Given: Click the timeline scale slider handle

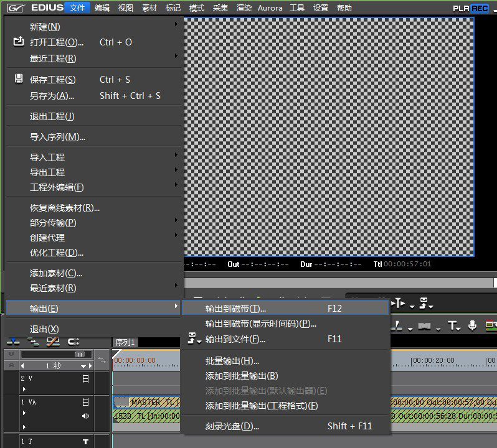Looking at the screenshot, I should pyautogui.click(x=80, y=354).
